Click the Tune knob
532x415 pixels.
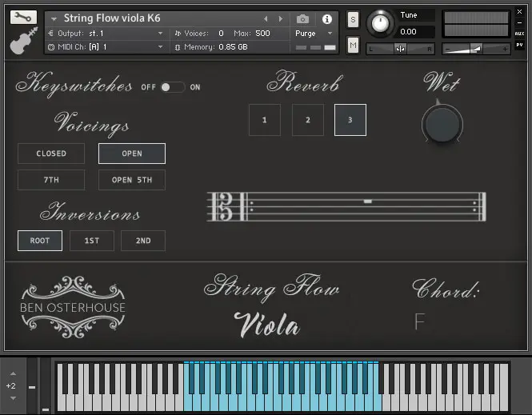click(x=380, y=23)
